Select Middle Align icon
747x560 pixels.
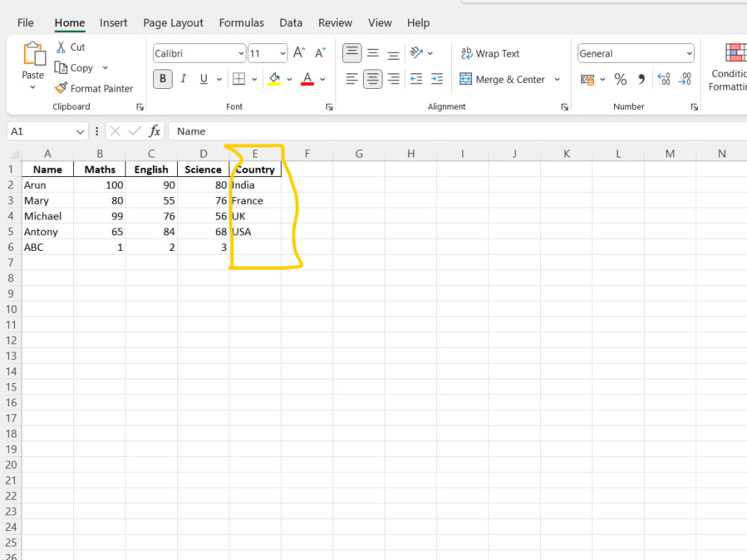pyautogui.click(x=373, y=53)
